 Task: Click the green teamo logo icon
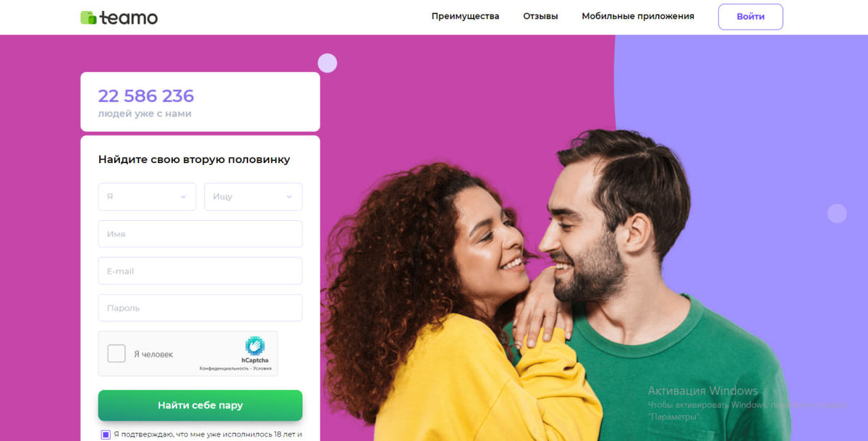[88, 17]
